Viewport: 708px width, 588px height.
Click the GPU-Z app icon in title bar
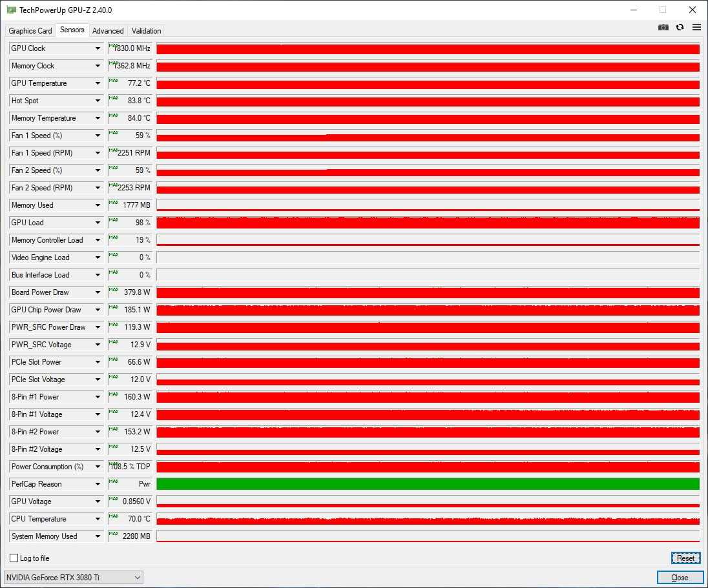point(11,10)
